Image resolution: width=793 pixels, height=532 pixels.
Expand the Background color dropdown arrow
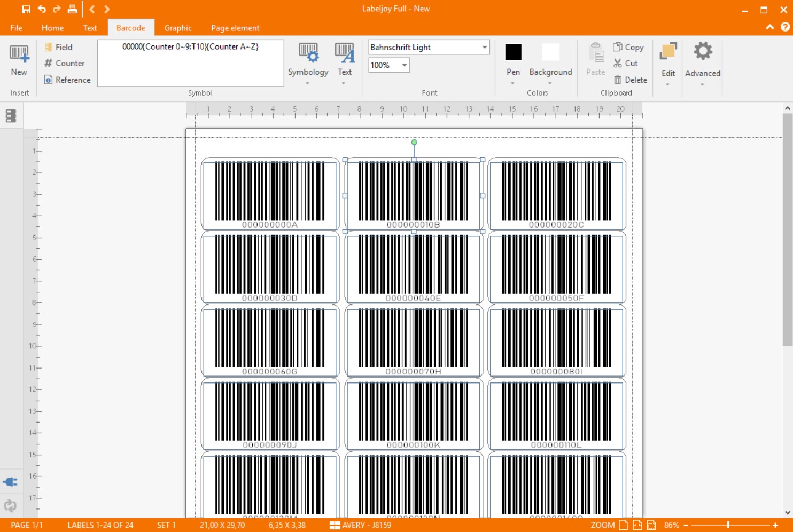point(550,83)
